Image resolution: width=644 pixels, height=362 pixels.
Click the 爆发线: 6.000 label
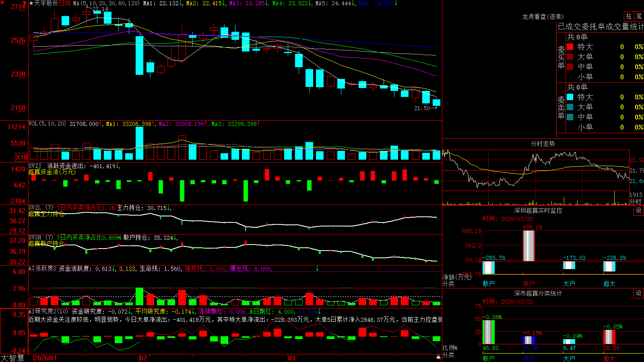click(x=251, y=269)
